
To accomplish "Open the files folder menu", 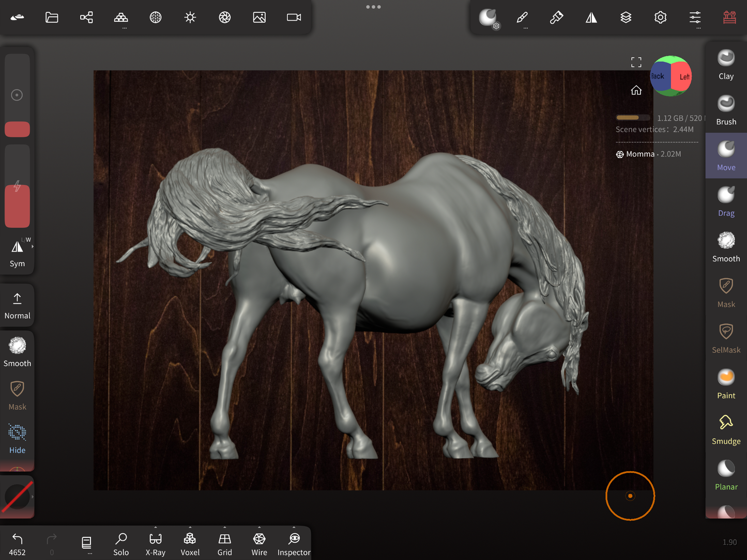I will 52,18.
